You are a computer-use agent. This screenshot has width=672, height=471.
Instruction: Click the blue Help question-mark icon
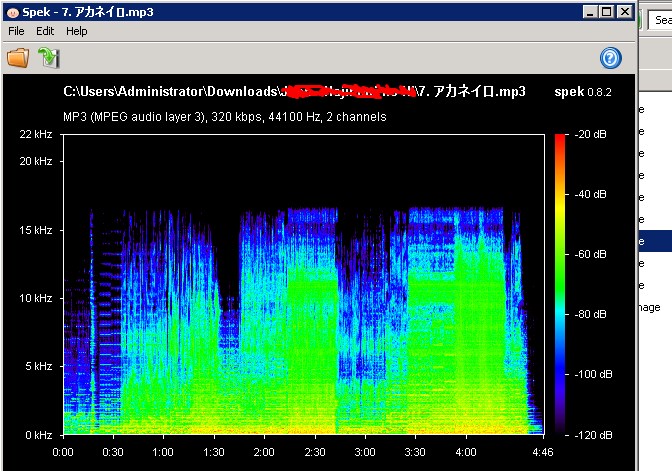point(610,58)
